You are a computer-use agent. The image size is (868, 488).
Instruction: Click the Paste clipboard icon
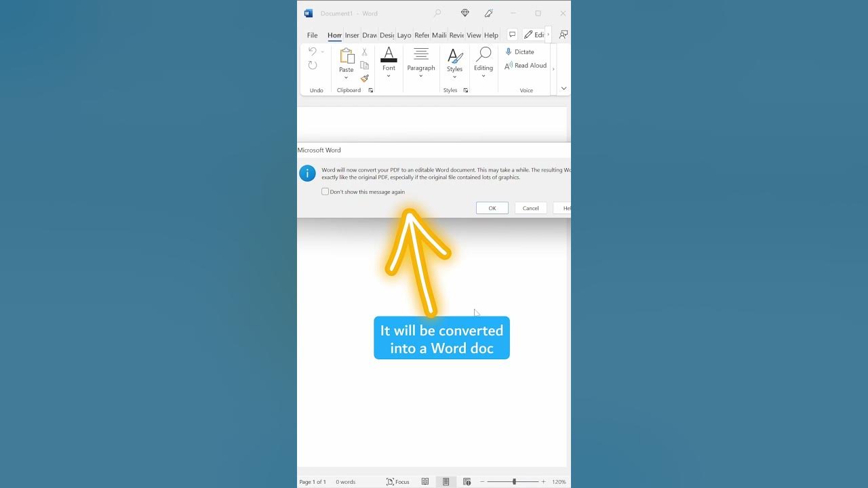tap(347, 56)
